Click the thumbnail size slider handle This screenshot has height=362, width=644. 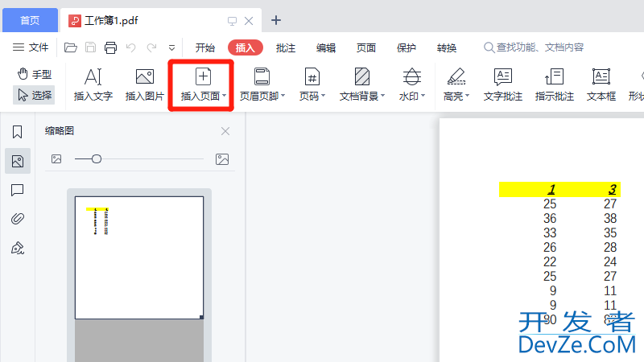(97, 158)
